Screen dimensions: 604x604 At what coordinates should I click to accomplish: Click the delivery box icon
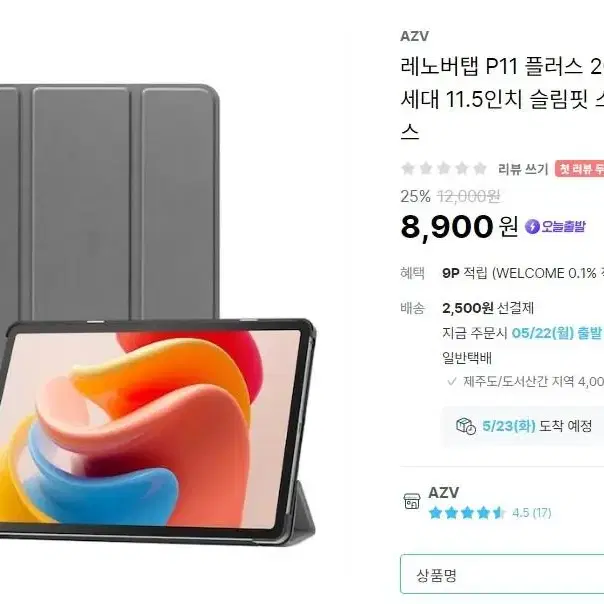(466, 426)
